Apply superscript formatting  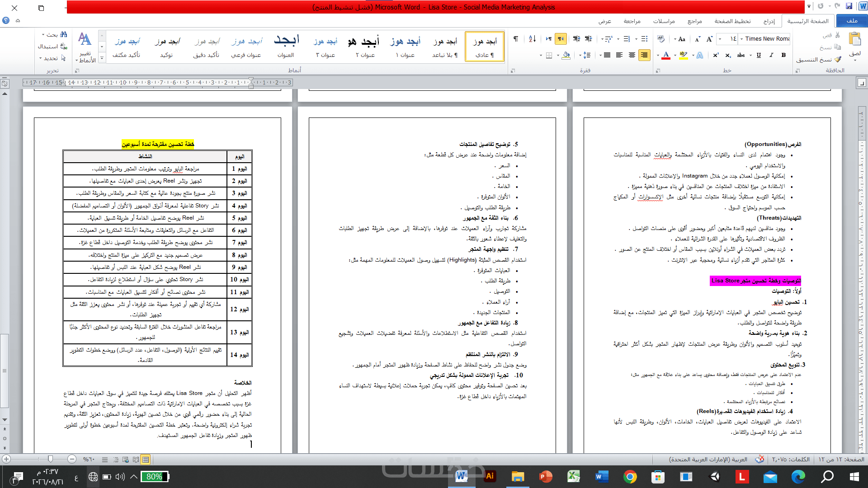tap(716, 55)
